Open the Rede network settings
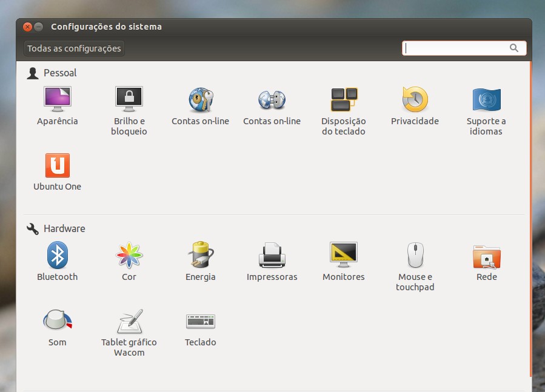This screenshot has height=392, width=545. click(x=486, y=257)
